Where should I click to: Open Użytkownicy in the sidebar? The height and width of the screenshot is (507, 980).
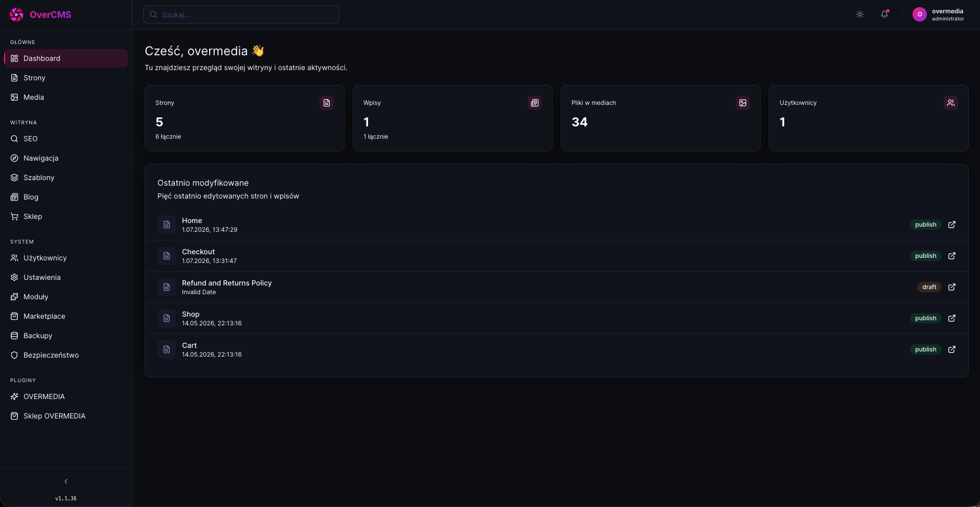66,258
